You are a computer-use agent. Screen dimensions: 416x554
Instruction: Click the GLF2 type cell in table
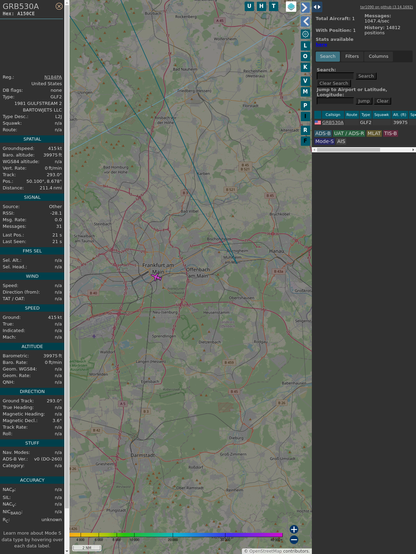point(365,123)
